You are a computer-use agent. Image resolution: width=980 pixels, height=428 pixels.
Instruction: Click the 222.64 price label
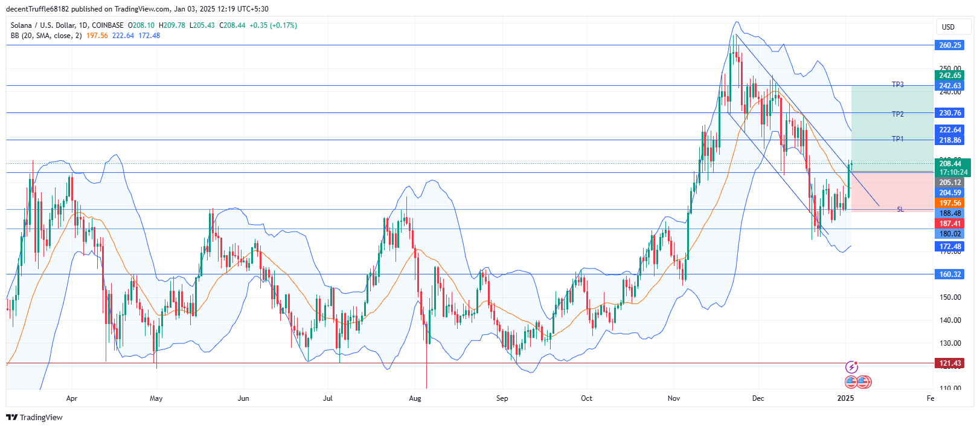click(950, 130)
